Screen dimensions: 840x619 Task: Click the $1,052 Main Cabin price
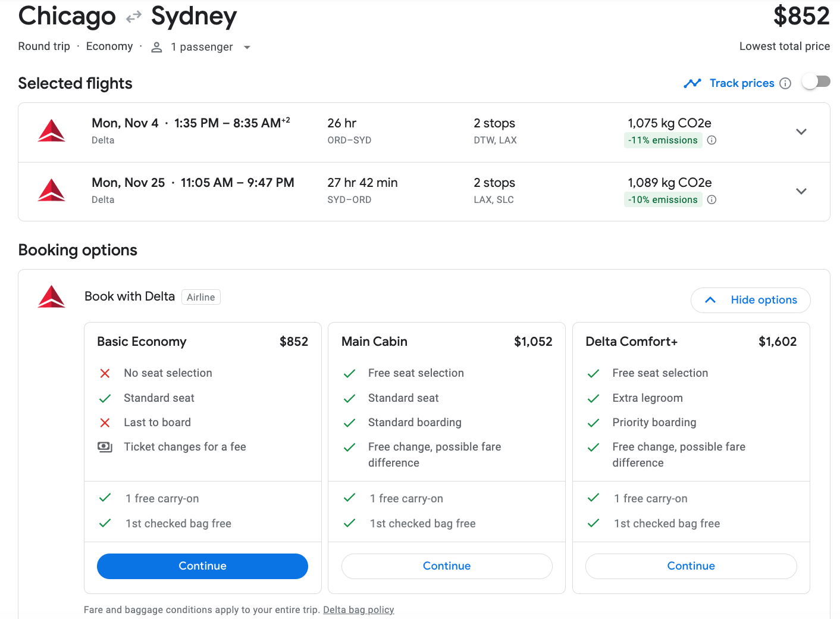pyautogui.click(x=533, y=342)
